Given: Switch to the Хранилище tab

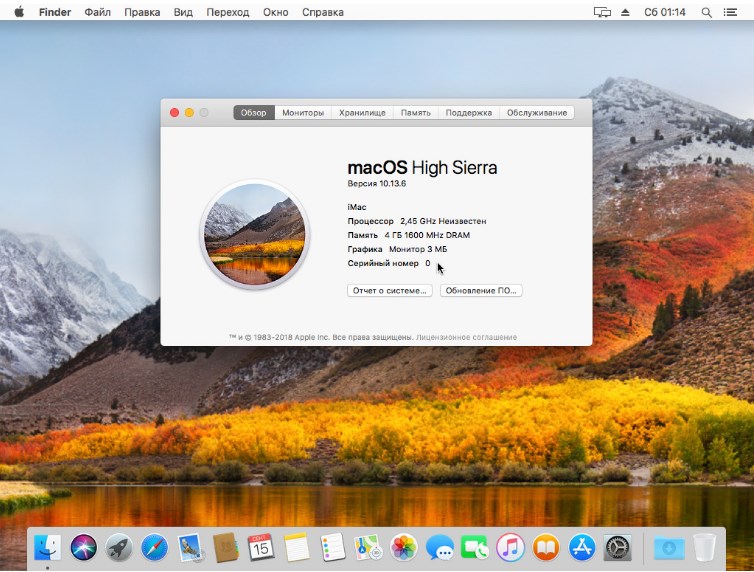Looking at the screenshot, I should (x=362, y=112).
